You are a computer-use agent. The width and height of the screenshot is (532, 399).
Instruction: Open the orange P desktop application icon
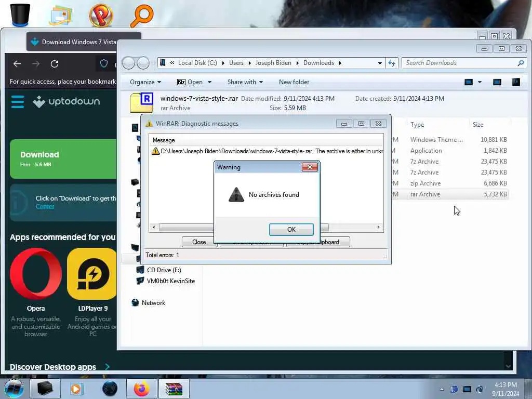pos(101,15)
